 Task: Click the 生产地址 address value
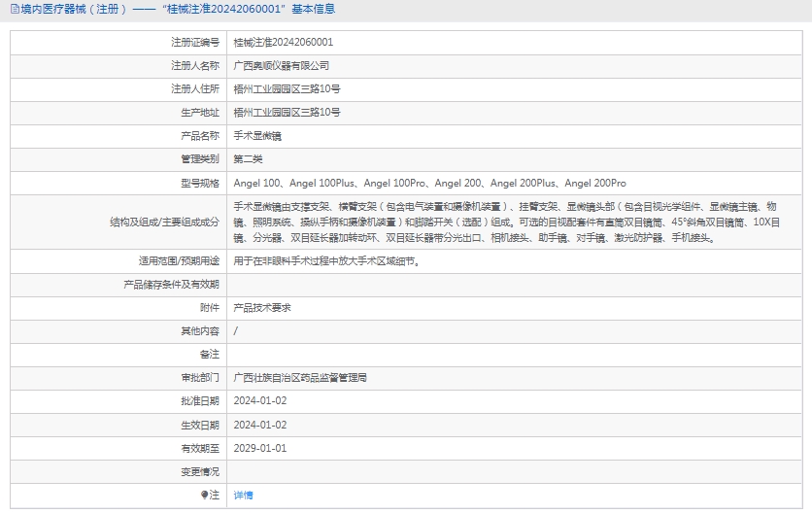[x=287, y=113]
